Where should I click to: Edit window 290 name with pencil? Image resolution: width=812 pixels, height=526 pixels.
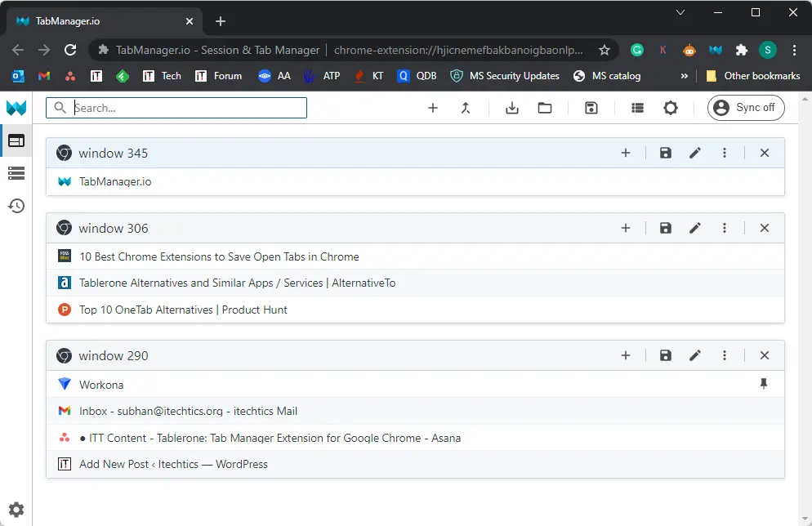pyautogui.click(x=695, y=355)
